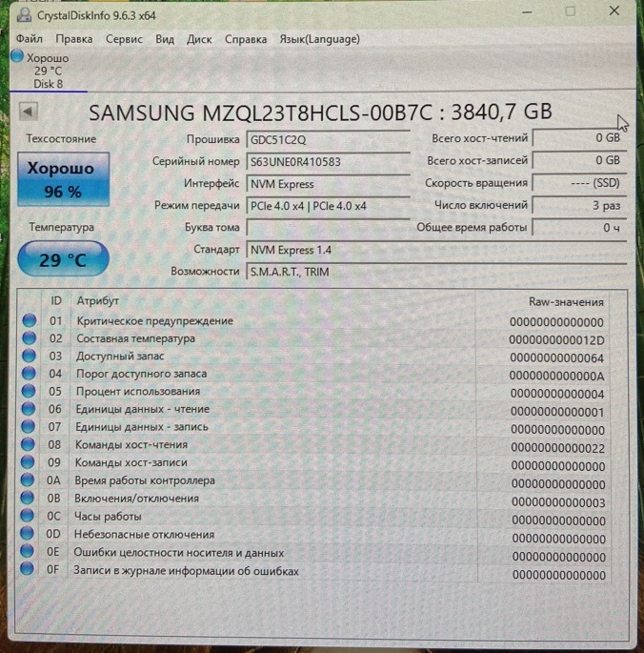Viewport: 644px width, 653px height.
Task: Select the Составная температура attribute text
Action: click(x=135, y=338)
